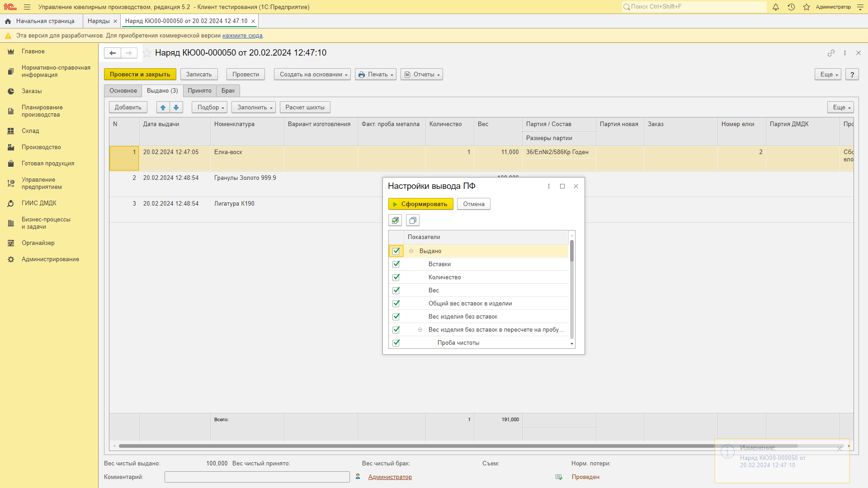Open Отчеты dropdown

[422, 75]
